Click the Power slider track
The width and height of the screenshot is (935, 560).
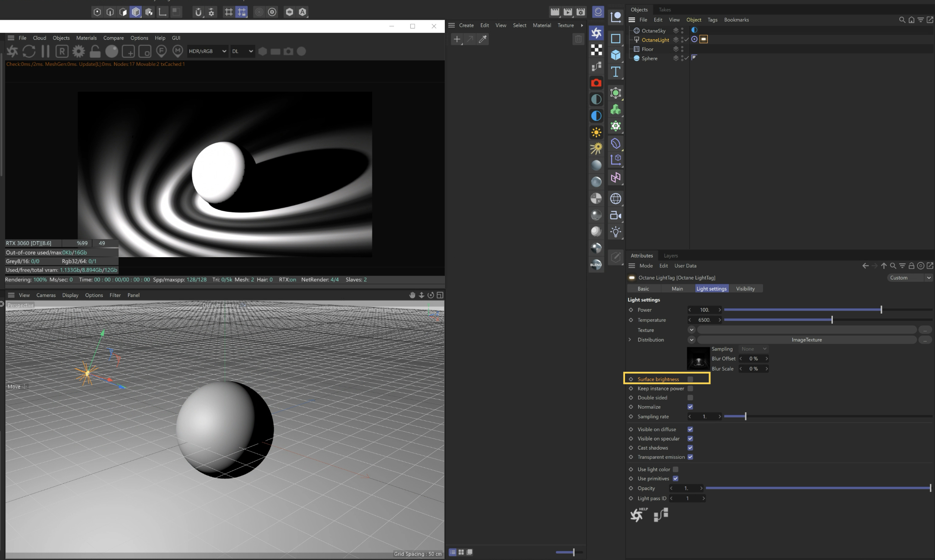pos(802,310)
